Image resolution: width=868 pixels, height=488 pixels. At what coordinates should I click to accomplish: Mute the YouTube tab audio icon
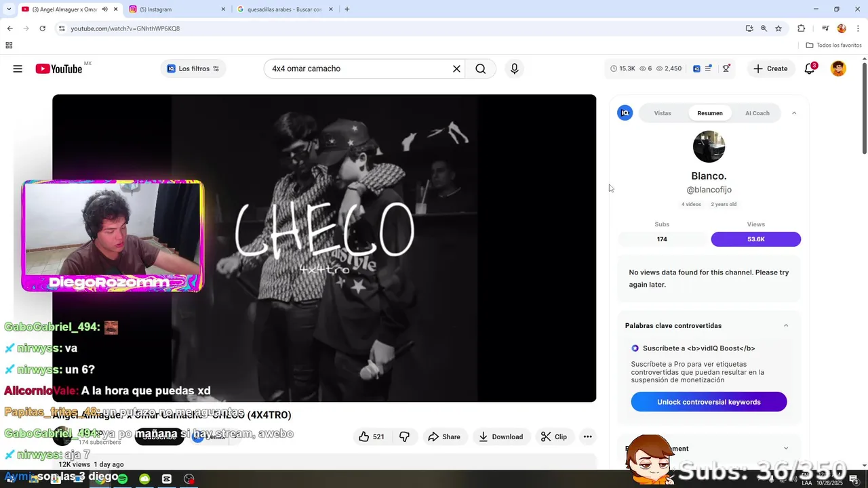click(x=104, y=9)
